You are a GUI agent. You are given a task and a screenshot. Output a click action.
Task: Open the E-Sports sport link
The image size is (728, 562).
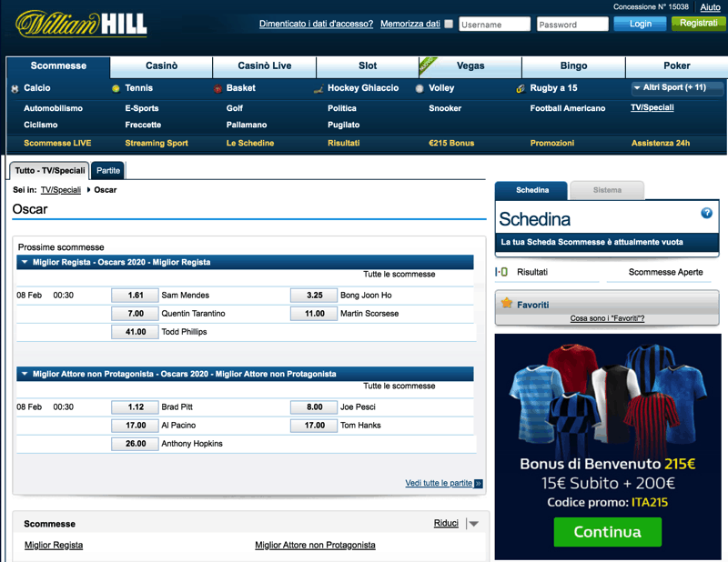[x=142, y=108]
